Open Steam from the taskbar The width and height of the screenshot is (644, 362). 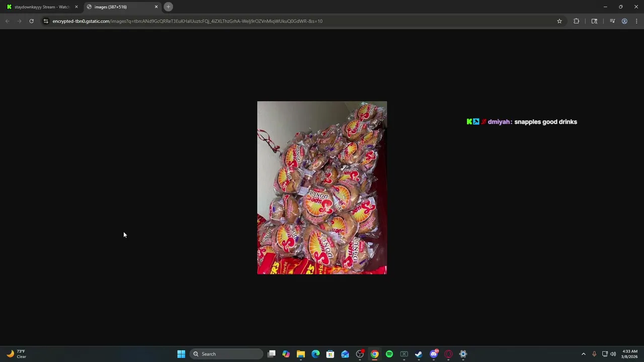419,354
